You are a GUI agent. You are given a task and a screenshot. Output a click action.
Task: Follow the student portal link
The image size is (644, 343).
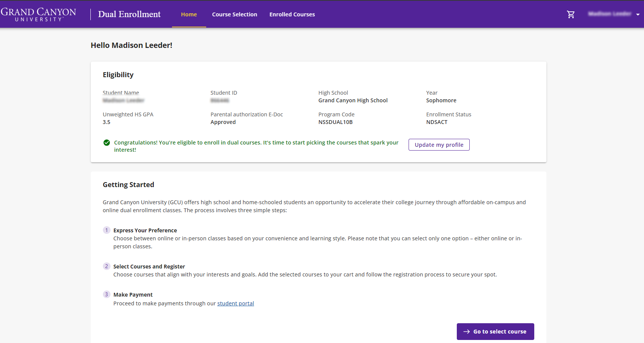pos(235,303)
